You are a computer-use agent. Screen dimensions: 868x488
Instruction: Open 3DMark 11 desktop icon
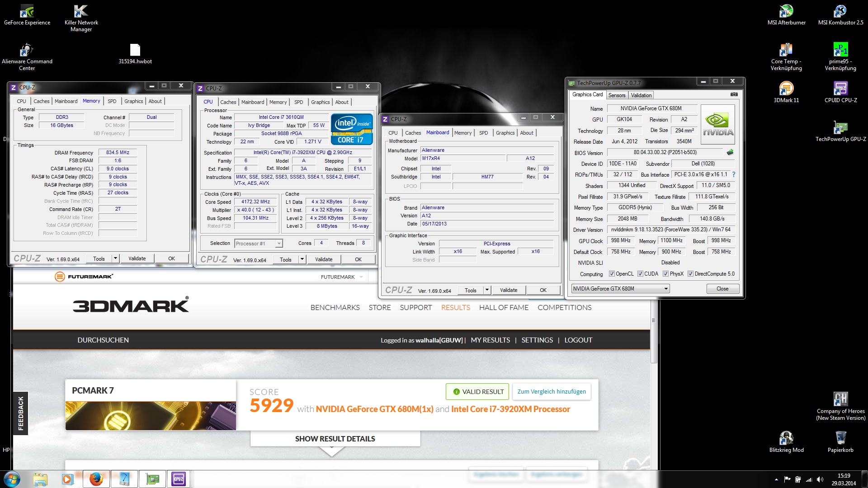click(x=786, y=92)
